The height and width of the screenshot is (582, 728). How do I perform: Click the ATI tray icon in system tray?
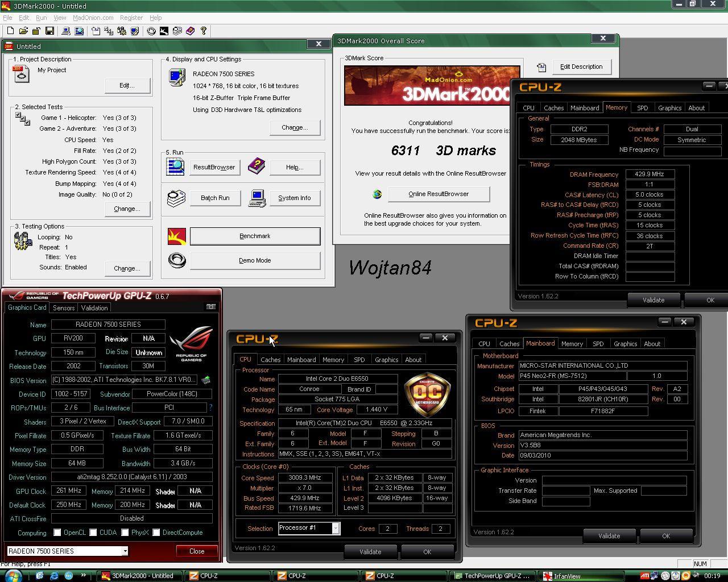click(x=644, y=576)
